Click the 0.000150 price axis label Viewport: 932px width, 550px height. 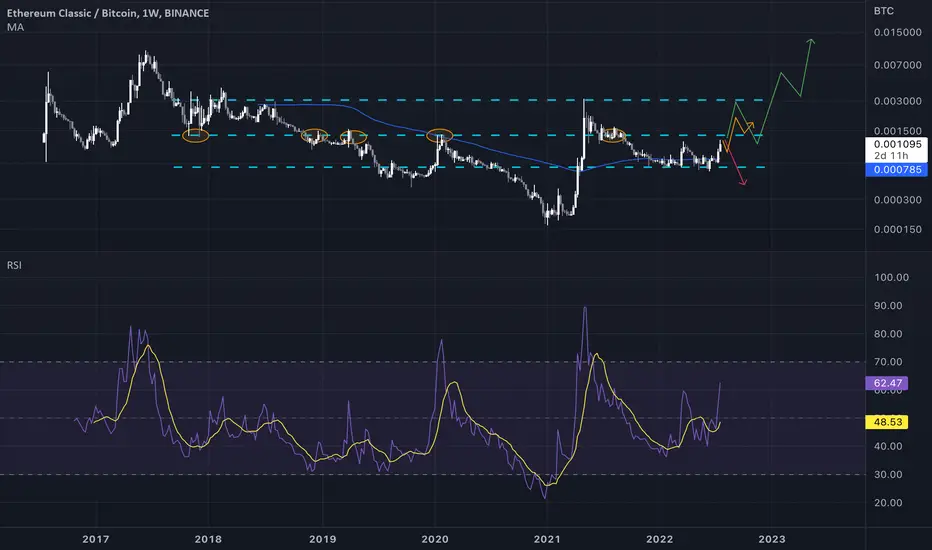[898, 229]
